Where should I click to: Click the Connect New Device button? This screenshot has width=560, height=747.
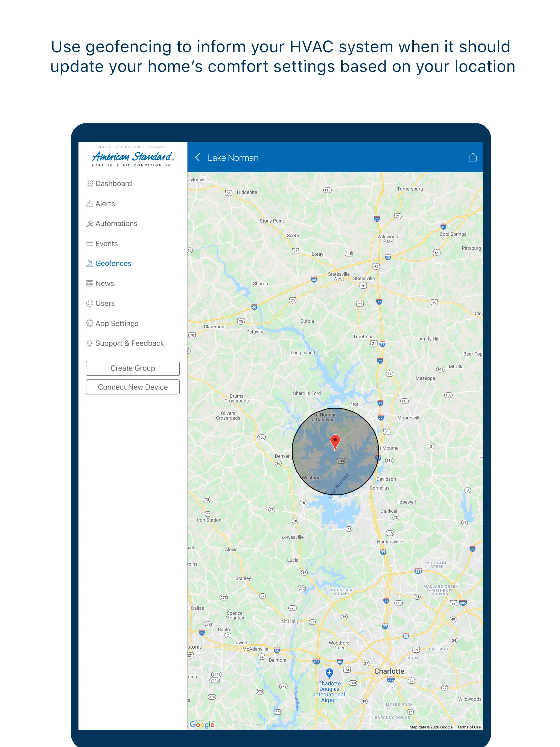pos(132,386)
